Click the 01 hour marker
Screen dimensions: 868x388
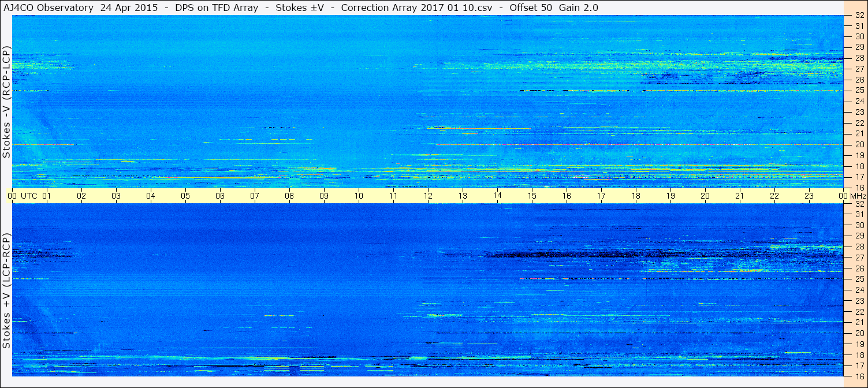47,196
